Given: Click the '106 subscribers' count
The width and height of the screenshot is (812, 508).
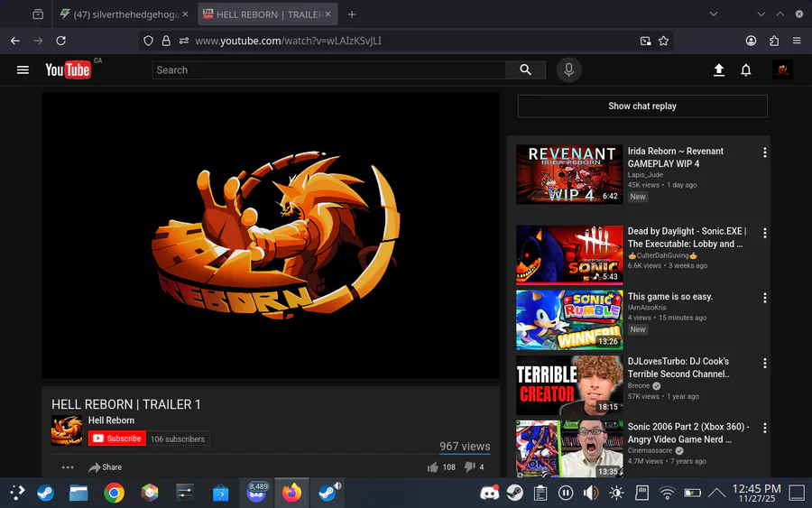Looking at the screenshot, I should coord(178,439).
